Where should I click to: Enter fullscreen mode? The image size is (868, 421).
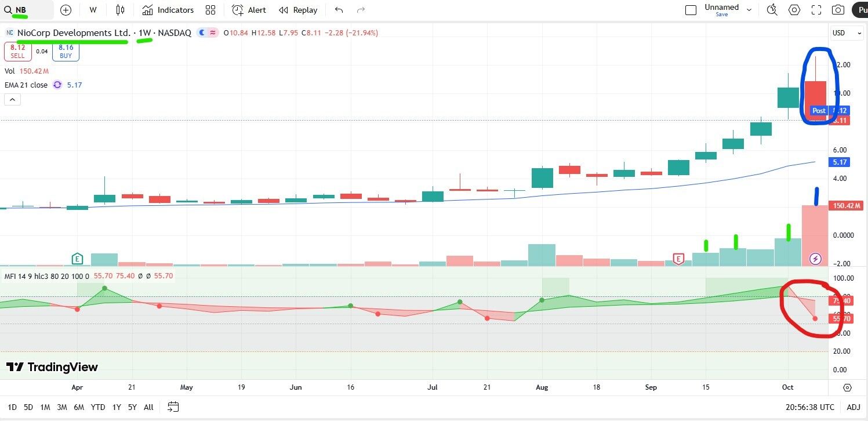point(816,10)
